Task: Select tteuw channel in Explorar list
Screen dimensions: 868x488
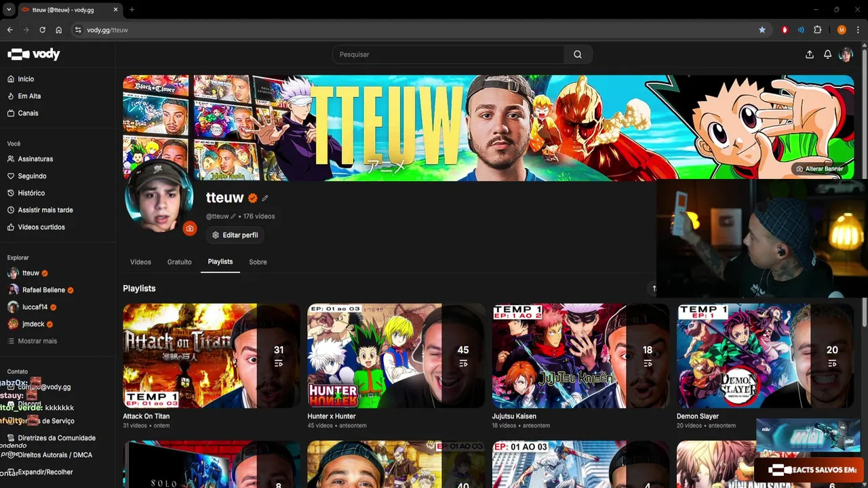Action: (x=31, y=273)
